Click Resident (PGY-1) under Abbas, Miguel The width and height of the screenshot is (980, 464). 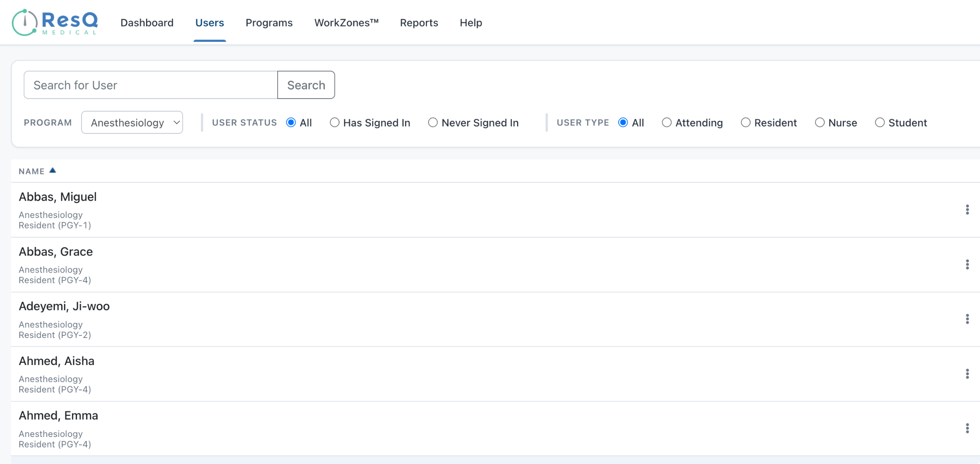[x=55, y=225]
